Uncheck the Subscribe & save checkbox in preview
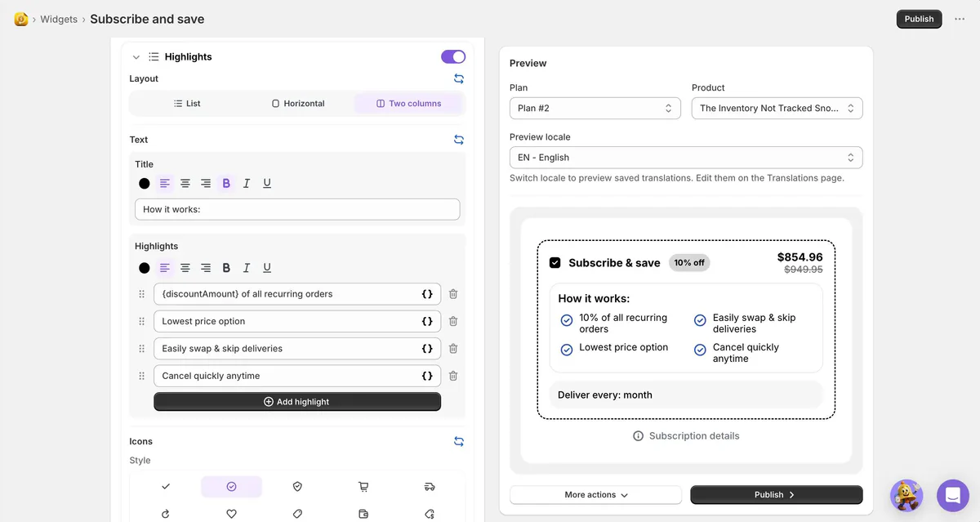The height and width of the screenshot is (522, 980). [555, 263]
